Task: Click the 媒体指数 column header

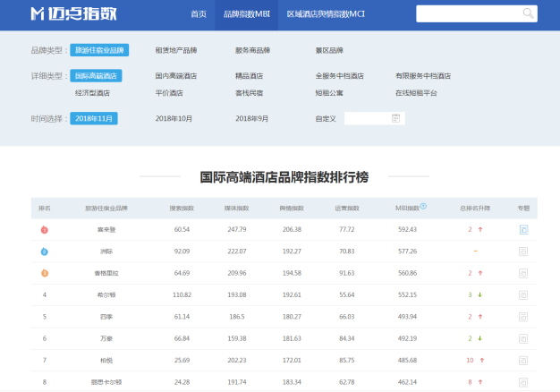Action: (x=237, y=208)
